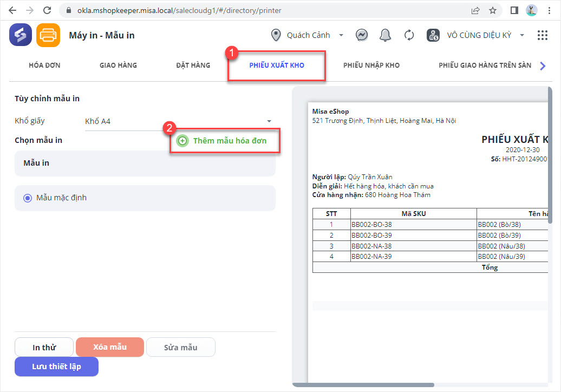Click the Mã SKU column header
561x392 pixels.
[x=414, y=213]
